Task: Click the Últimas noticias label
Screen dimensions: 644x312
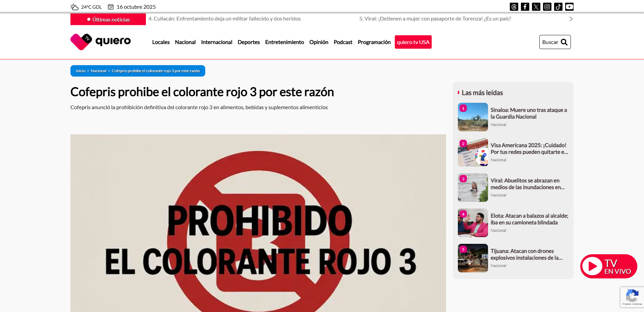Action: coord(108,19)
